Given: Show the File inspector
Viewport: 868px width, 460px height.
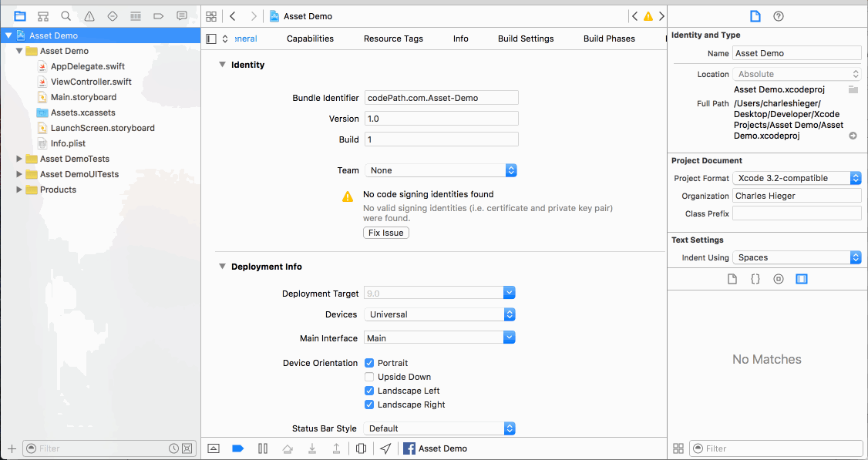Looking at the screenshot, I should (755, 16).
